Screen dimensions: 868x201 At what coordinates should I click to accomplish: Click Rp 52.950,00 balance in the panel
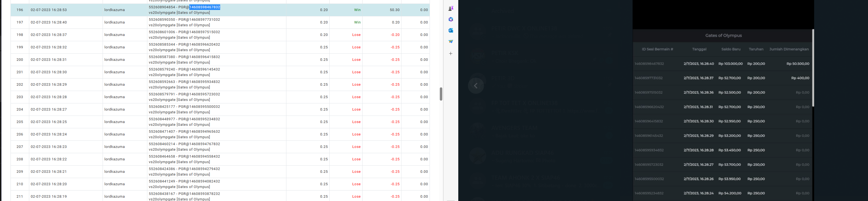729,121
